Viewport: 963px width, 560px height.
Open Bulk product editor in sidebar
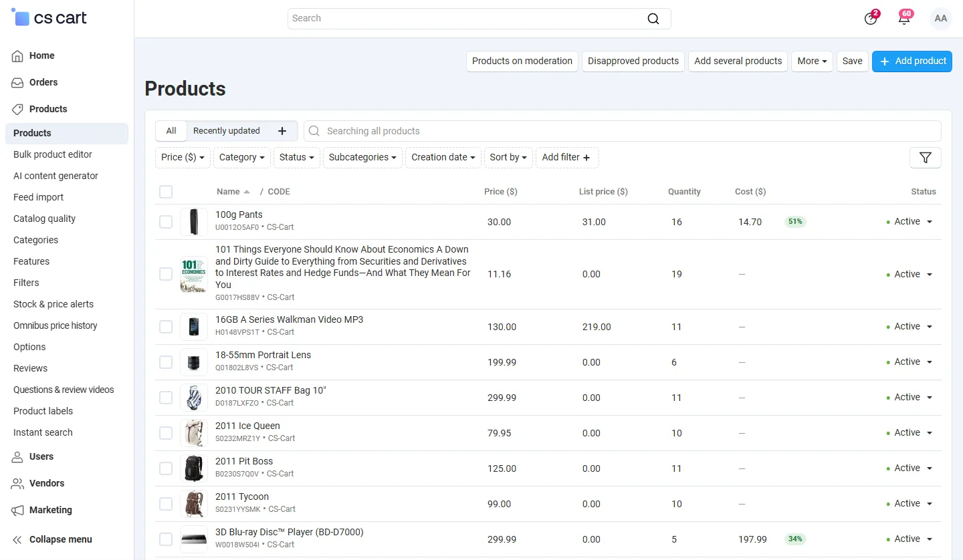pyautogui.click(x=53, y=155)
